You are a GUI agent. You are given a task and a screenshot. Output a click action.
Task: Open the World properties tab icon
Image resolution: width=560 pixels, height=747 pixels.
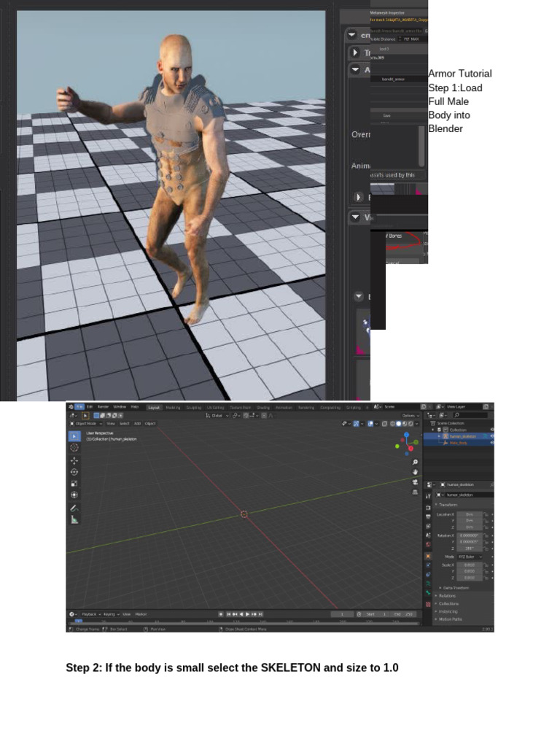428,544
